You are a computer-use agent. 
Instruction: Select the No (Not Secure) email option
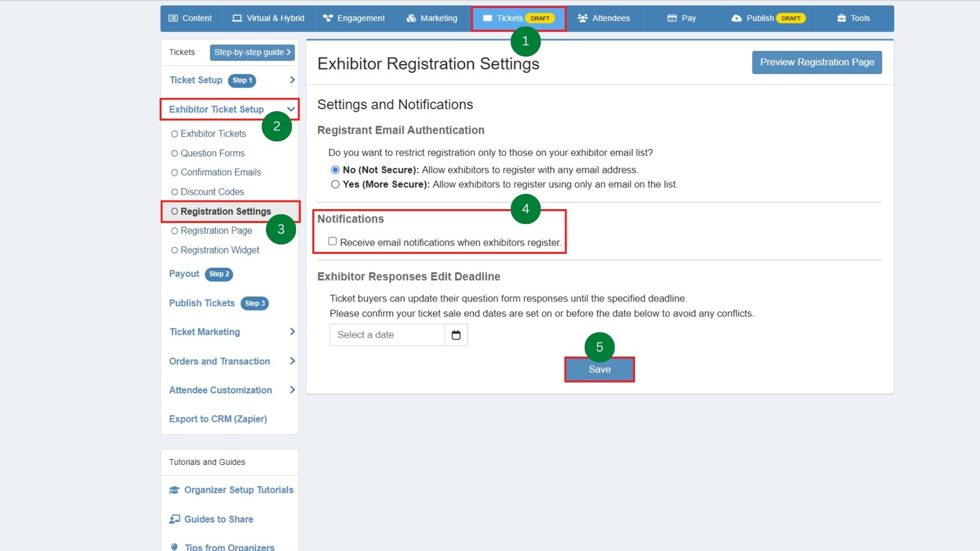335,170
